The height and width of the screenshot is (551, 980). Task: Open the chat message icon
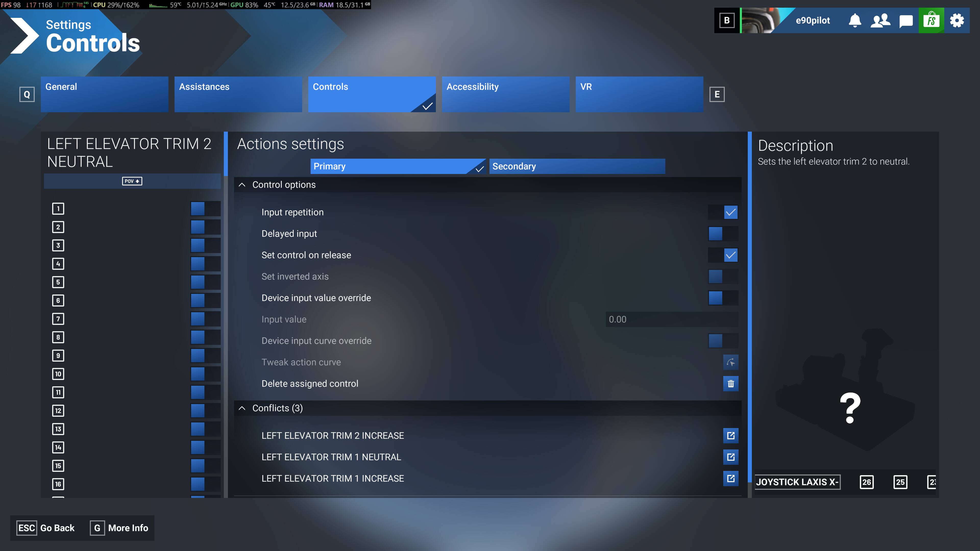coord(906,20)
